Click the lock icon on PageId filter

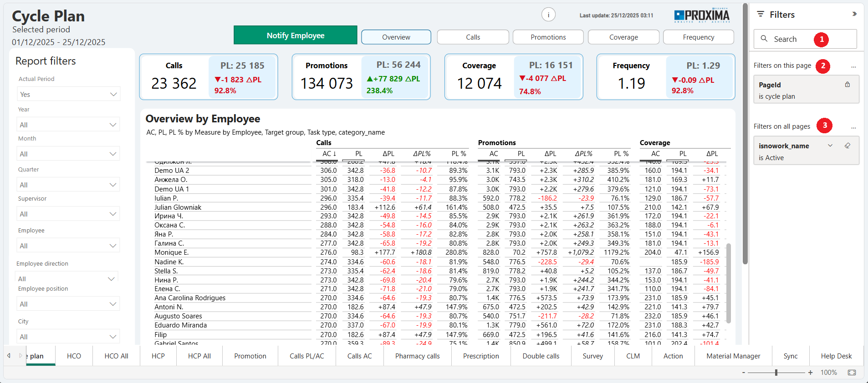[848, 85]
